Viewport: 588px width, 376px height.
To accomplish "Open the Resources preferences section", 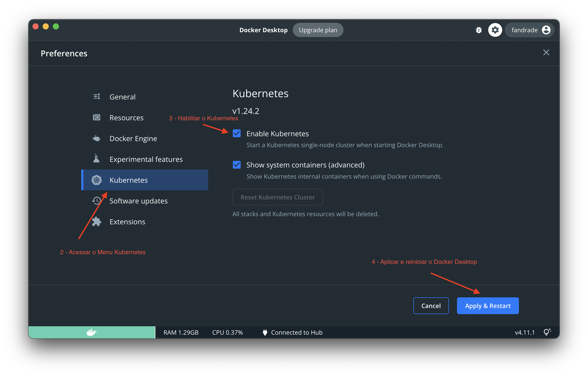I will tap(145, 118).
